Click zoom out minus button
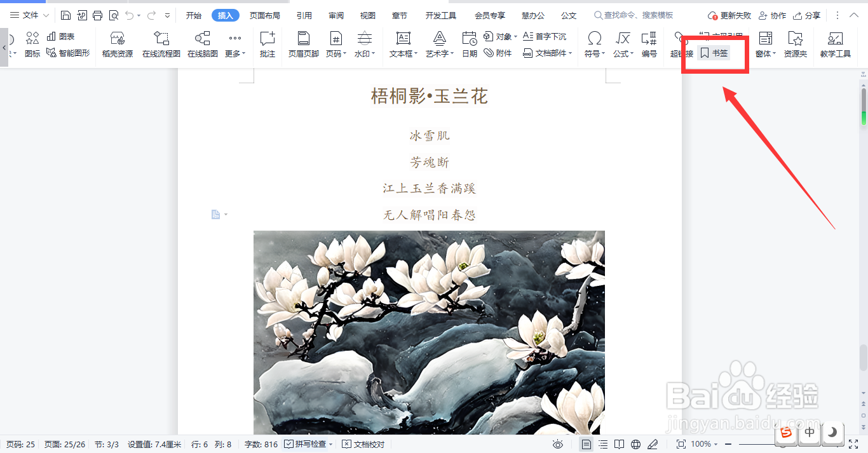 click(728, 444)
